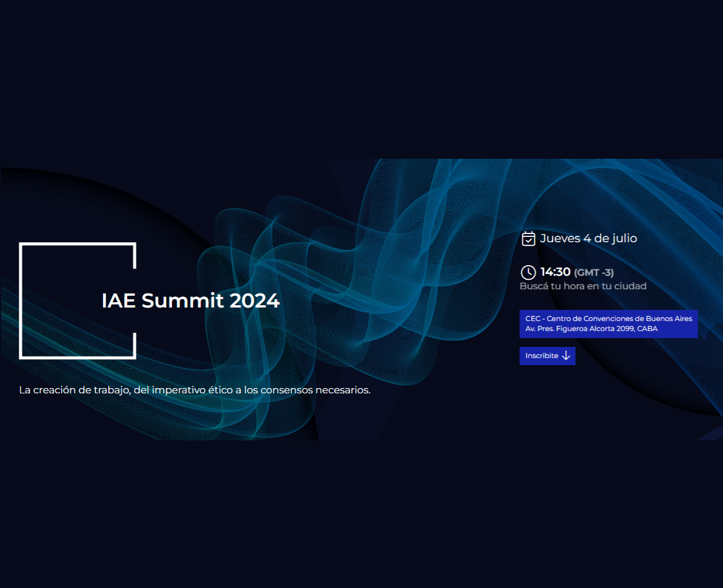Click the clock icon next to 14:30
The width and height of the screenshot is (723, 588).
coord(528,272)
